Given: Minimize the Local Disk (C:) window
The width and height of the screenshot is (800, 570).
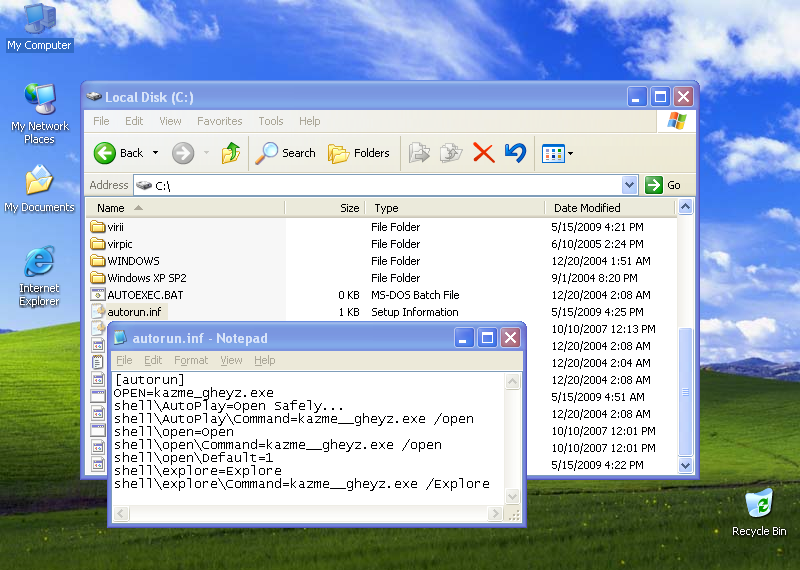Looking at the screenshot, I should (636, 96).
